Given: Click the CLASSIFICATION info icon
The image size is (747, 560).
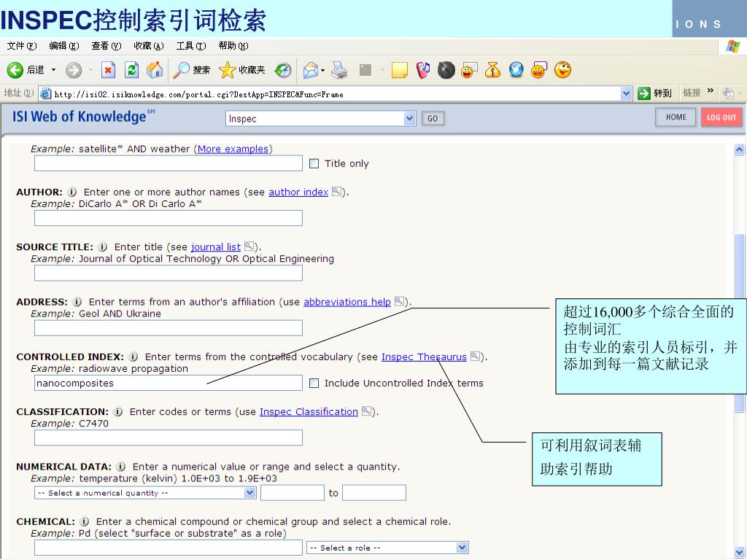Looking at the screenshot, I should click(117, 411).
